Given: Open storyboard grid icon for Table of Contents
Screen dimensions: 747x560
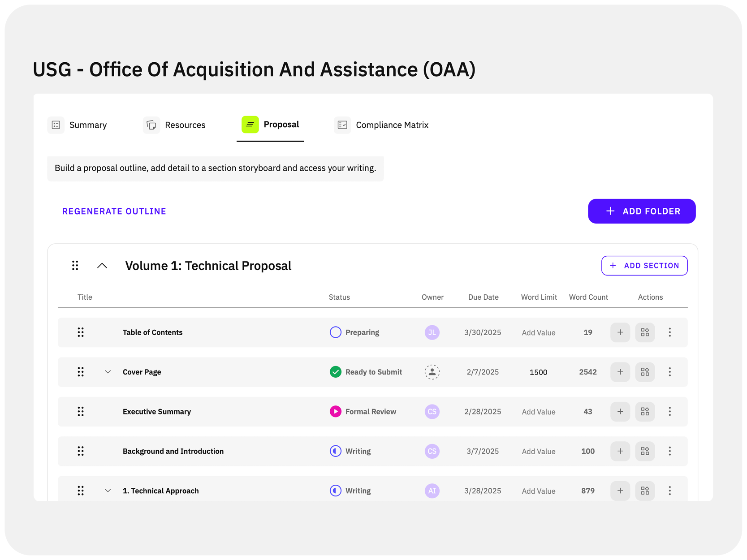Looking at the screenshot, I should click(645, 332).
